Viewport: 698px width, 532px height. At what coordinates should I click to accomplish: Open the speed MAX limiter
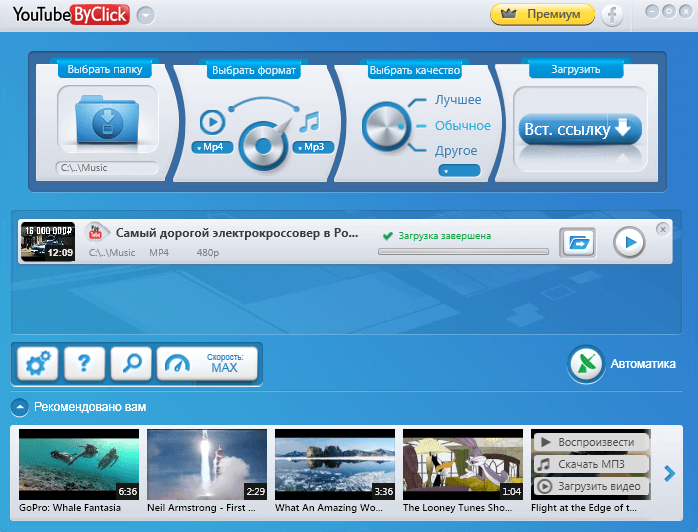click(x=207, y=365)
